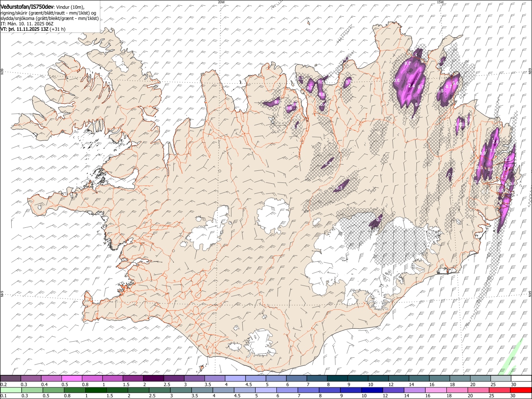
Task: Pick the upper legend swatch labeled 0.8
Action: click(x=92, y=379)
